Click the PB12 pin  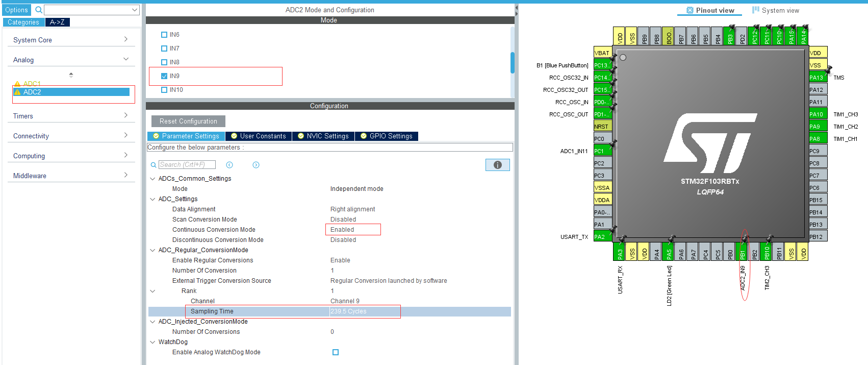point(818,237)
